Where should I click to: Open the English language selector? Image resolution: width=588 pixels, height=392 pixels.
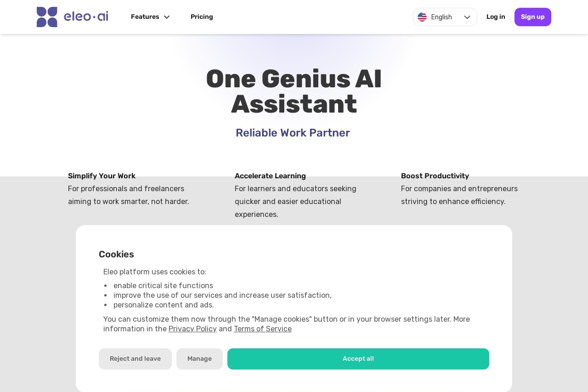coord(441,17)
